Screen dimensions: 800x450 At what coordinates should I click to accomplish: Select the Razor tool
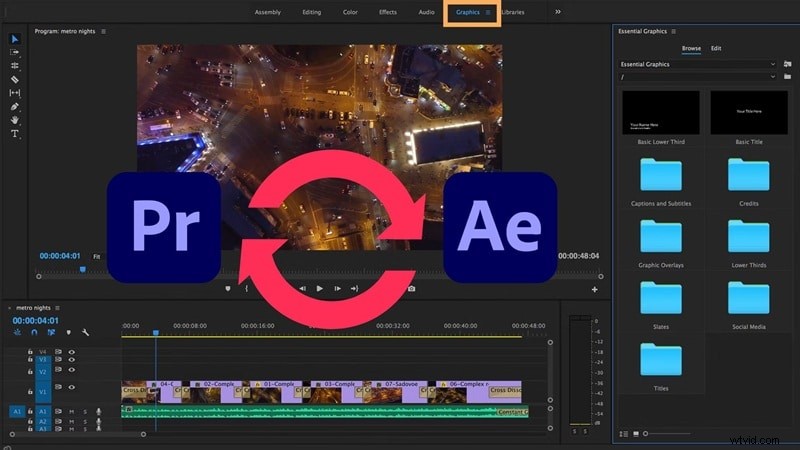click(x=15, y=80)
